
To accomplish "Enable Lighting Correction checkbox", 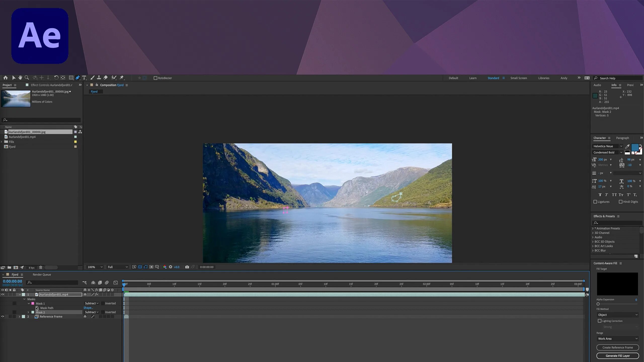I will (599, 321).
